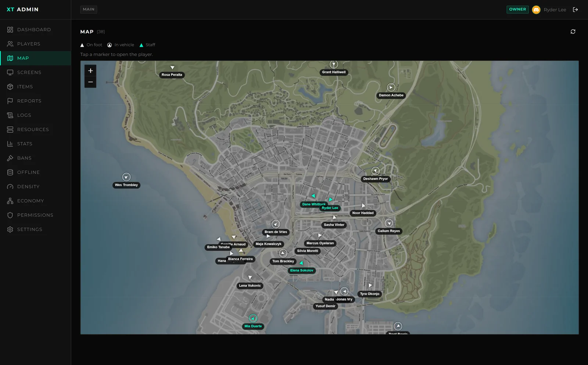Click the Economy network icon

(10, 201)
